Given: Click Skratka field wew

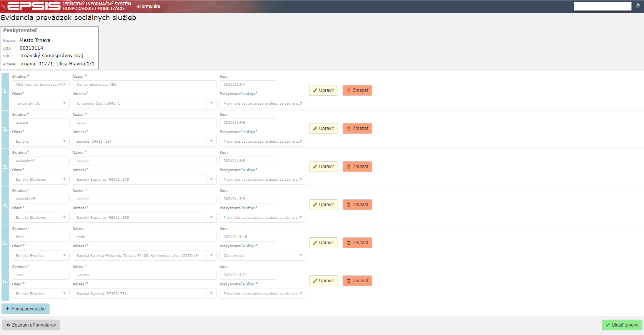Looking at the screenshot, I should (x=41, y=275).
